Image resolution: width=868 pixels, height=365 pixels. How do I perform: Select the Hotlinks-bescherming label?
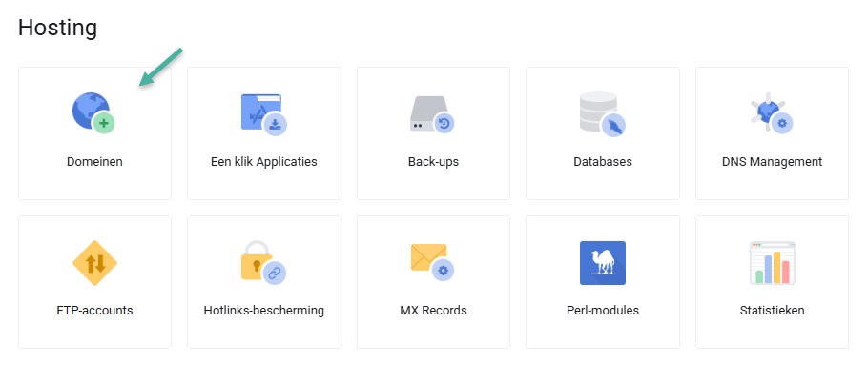264,311
